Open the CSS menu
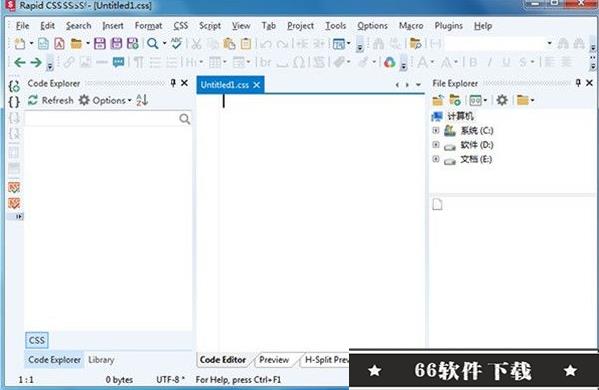The image size is (599, 390). 181,26
